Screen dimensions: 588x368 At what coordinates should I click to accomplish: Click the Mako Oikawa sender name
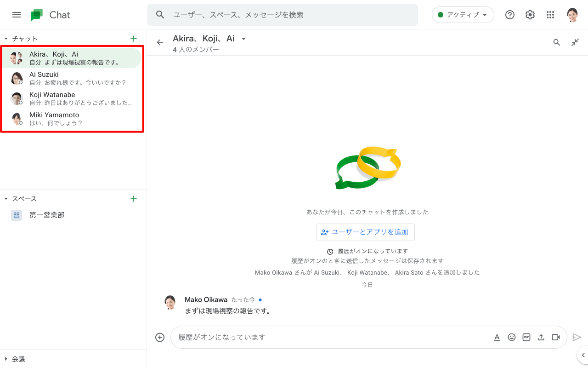click(x=206, y=299)
